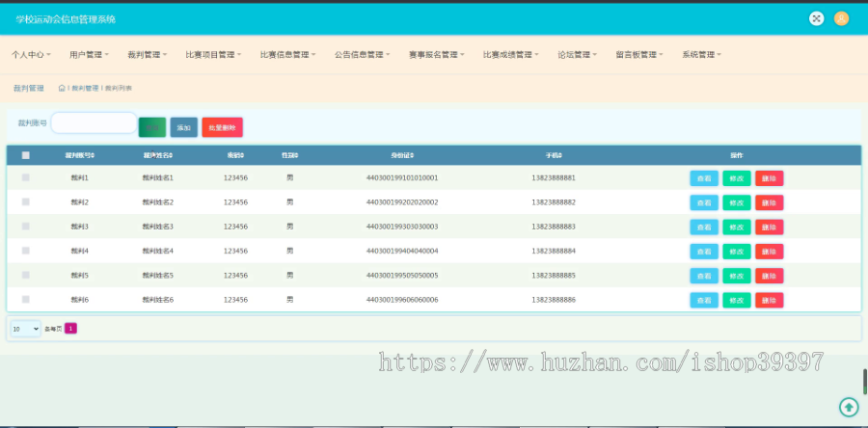This screenshot has height=428, width=868.
Task: Sort by the 性别 column header
Action: point(289,155)
